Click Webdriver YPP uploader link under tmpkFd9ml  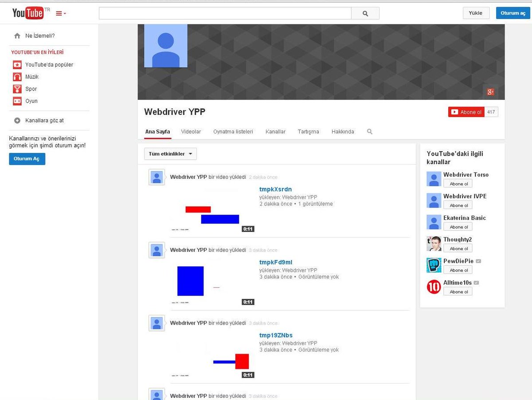pyautogui.click(x=300, y=270)
